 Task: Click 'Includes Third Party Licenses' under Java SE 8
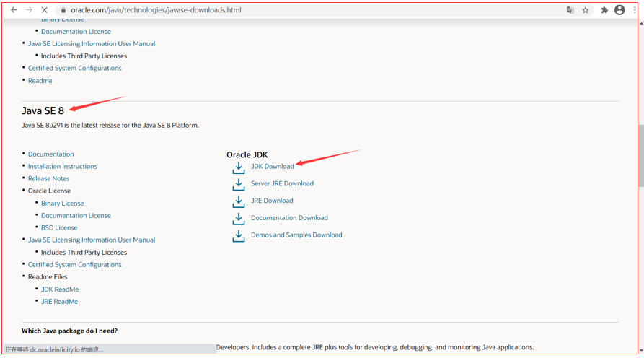click(84, 253)
